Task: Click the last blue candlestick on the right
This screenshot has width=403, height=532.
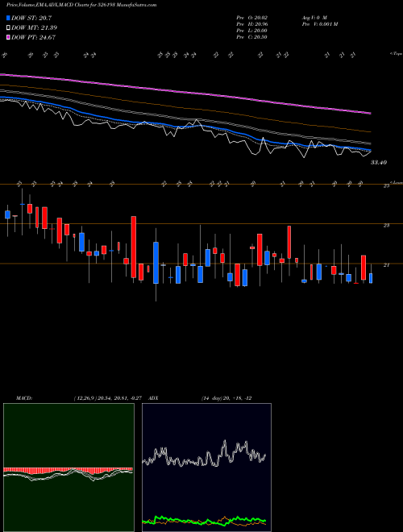Action: point(371,278)
